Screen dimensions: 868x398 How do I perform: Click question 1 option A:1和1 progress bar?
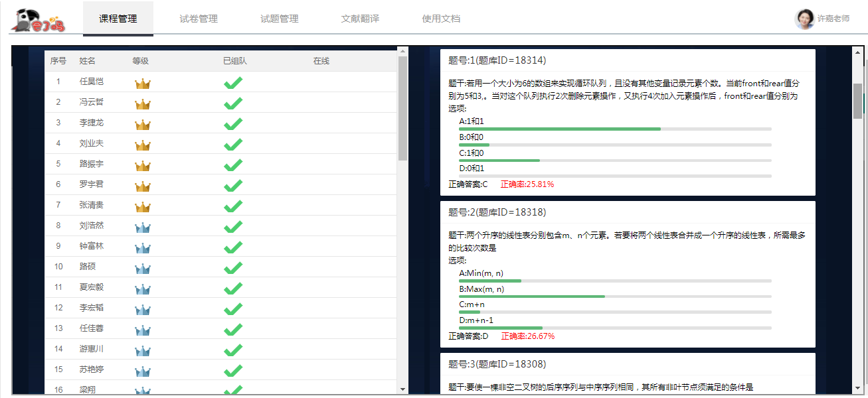[615, 129]
